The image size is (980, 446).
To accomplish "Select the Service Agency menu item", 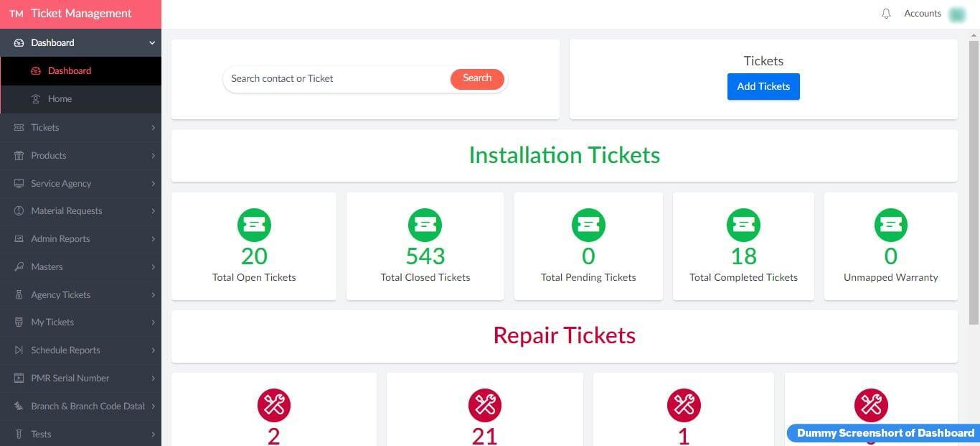I will tap(80, 183).
